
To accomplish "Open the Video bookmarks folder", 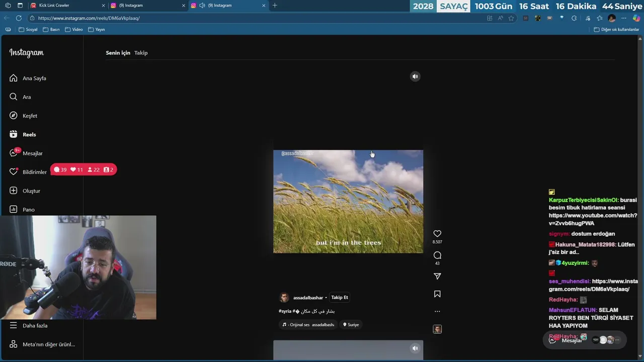I will click(x=74, y=30).
